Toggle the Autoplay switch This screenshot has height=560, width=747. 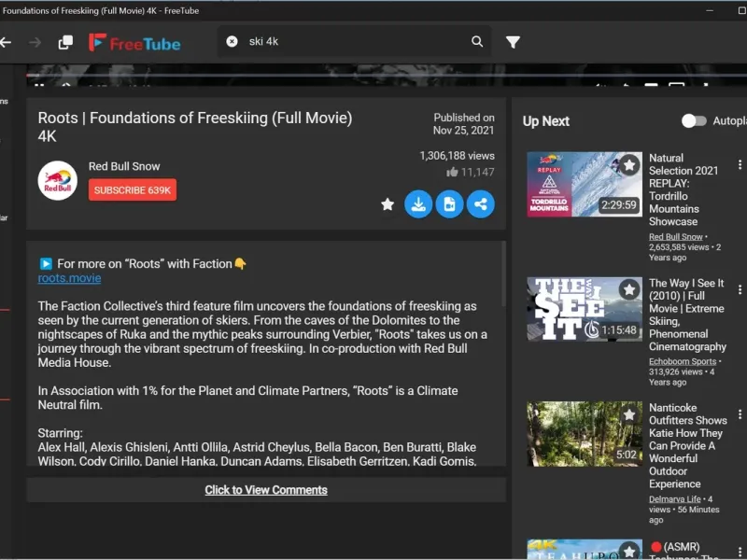694,121
